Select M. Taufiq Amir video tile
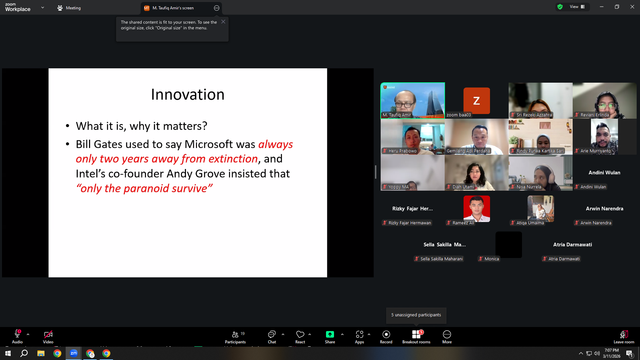640x360 pixels. tap(413, 100)
